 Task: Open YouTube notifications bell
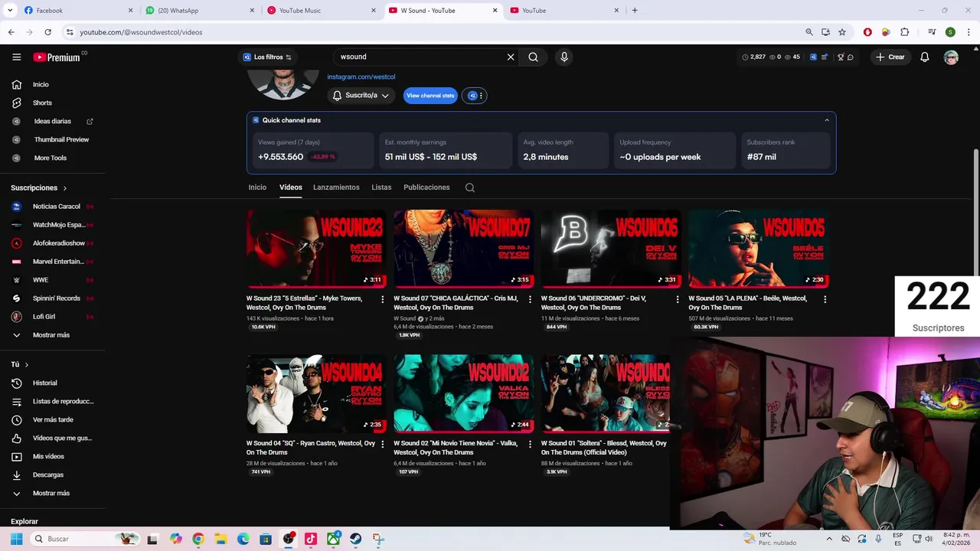point(924,57)
